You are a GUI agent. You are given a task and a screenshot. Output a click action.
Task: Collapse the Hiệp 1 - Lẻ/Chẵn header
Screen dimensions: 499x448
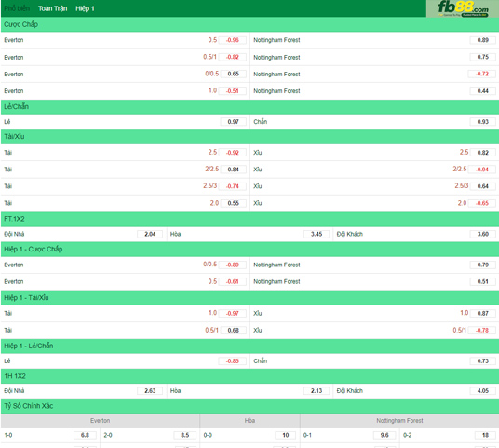pyautogui.click(x=249, y=346)
